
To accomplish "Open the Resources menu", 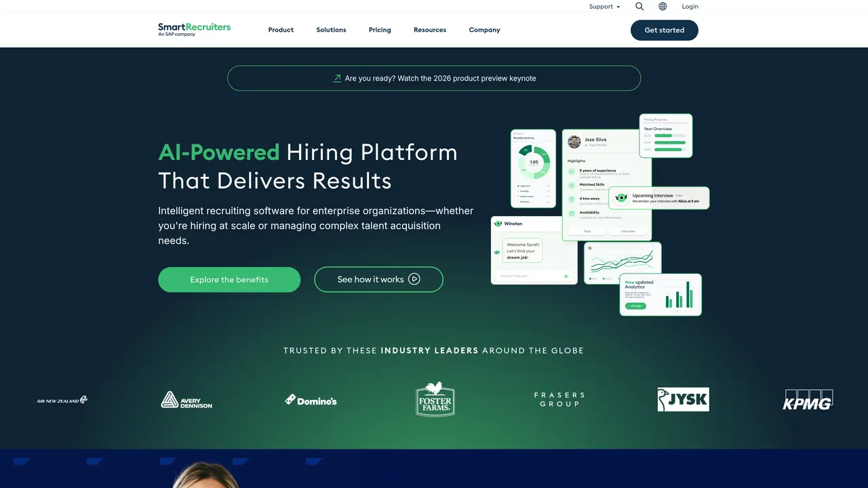I will pos(430,30).
